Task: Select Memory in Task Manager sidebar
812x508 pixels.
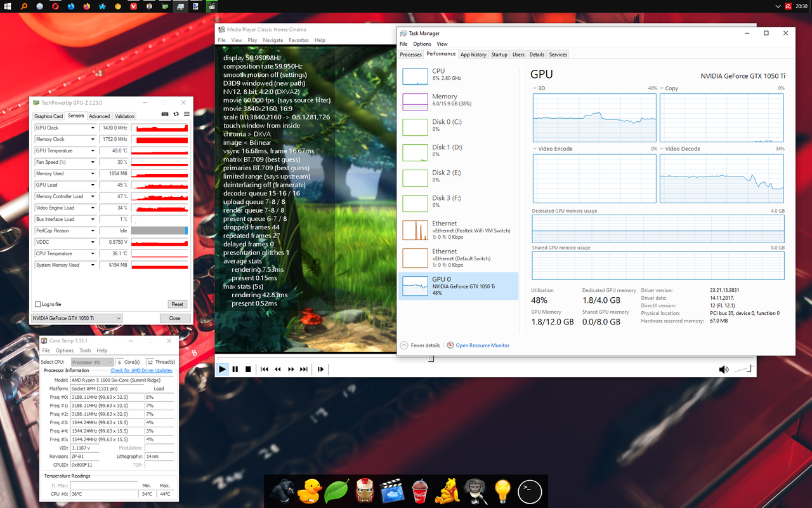Action: [x=458, y=101]
